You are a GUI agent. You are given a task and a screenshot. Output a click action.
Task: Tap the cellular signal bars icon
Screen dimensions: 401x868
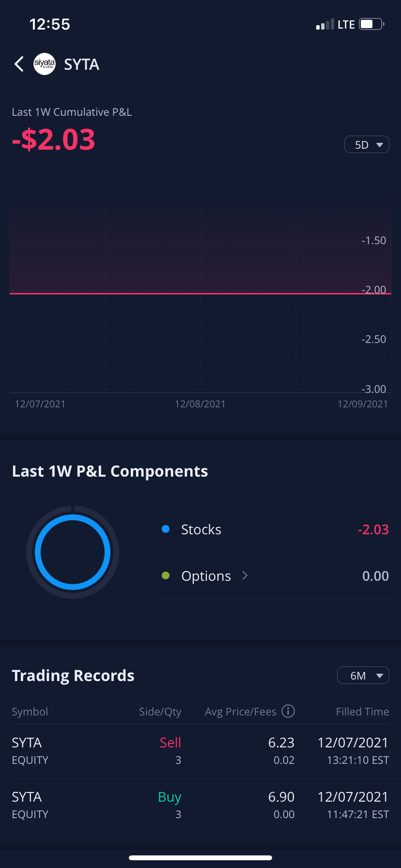pyautogui.click(x=325, y=25)
